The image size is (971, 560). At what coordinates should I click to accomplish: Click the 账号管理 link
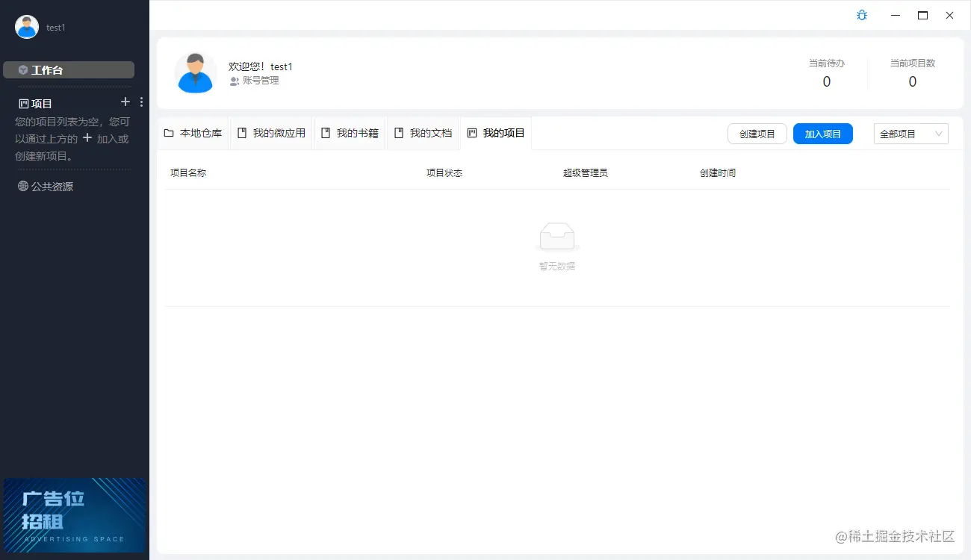tap(255, 81)
